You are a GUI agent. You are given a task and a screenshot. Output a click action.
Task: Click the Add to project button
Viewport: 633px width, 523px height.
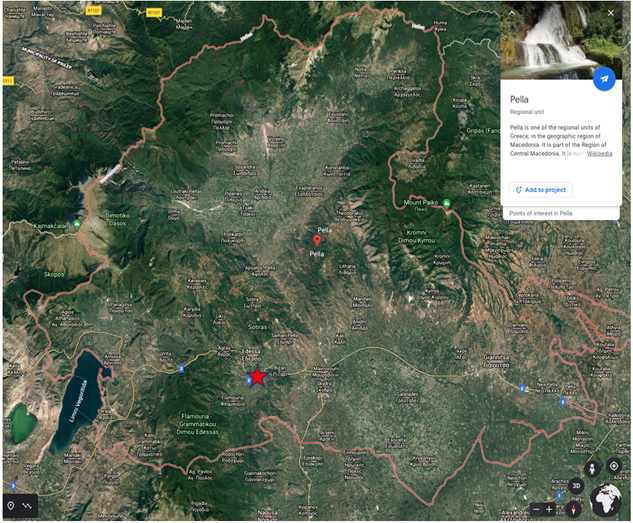coord(540,189)
